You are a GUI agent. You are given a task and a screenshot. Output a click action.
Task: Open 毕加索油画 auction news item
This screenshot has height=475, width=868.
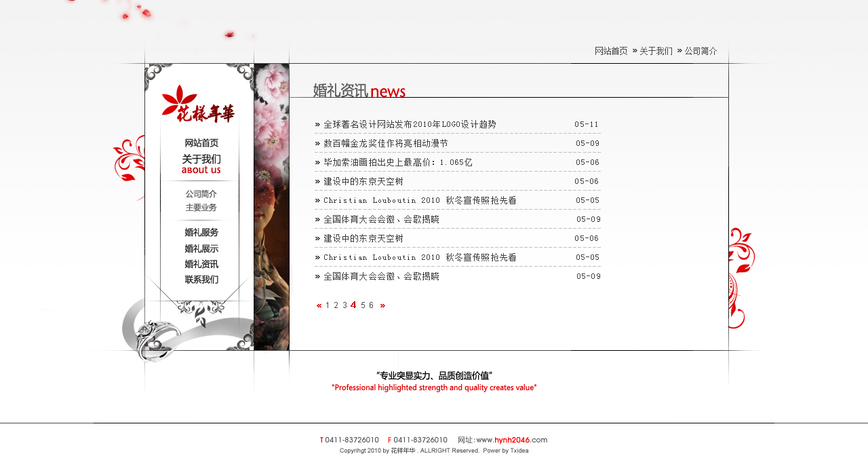coord(397,163)
